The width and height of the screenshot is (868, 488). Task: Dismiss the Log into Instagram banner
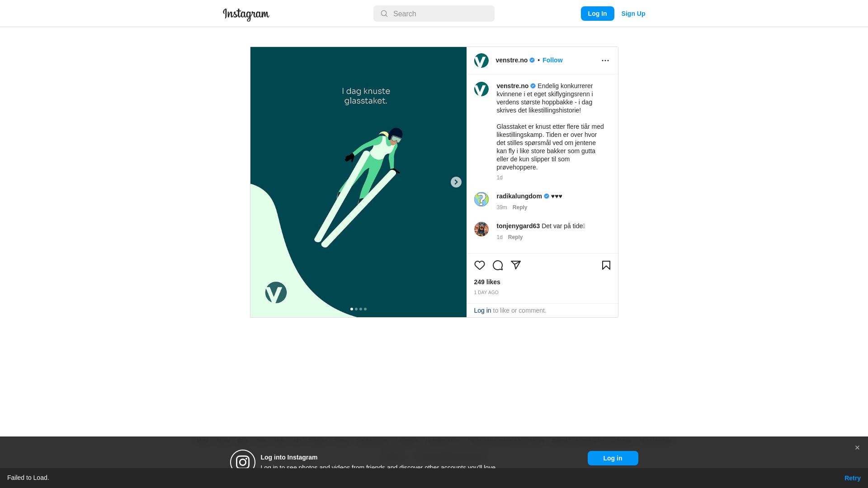pos(857,448)
